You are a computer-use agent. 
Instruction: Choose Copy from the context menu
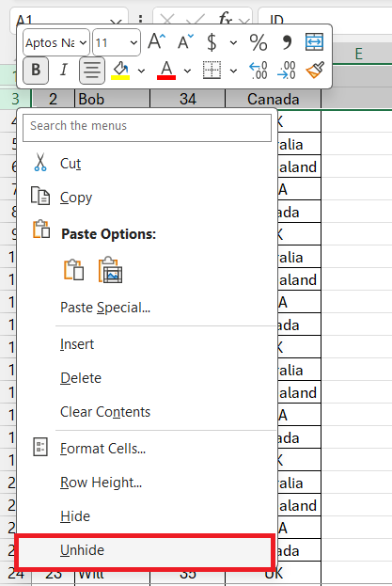(147, 198)
